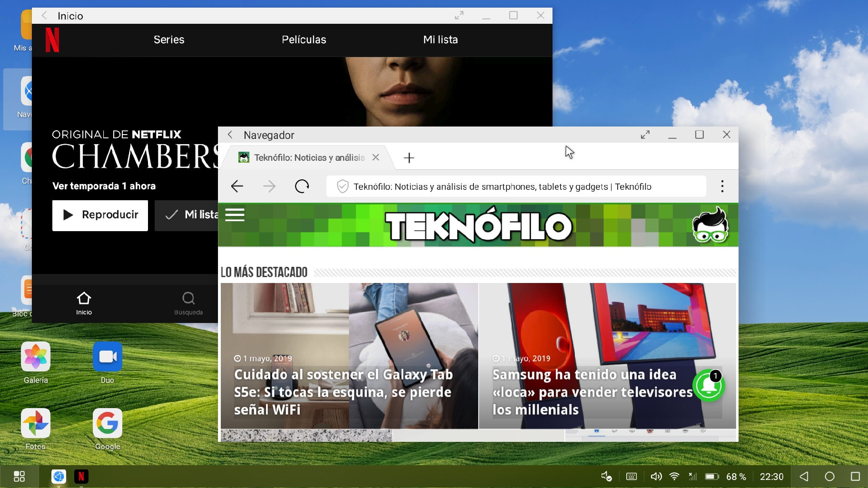
Task: Click the battery 68 % indicator
Action: point(725,477)
